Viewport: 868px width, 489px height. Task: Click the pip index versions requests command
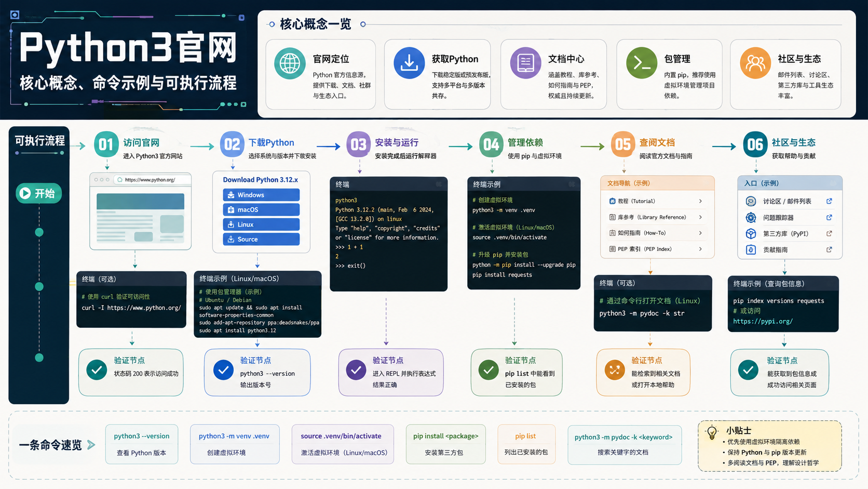pos(779,301)
